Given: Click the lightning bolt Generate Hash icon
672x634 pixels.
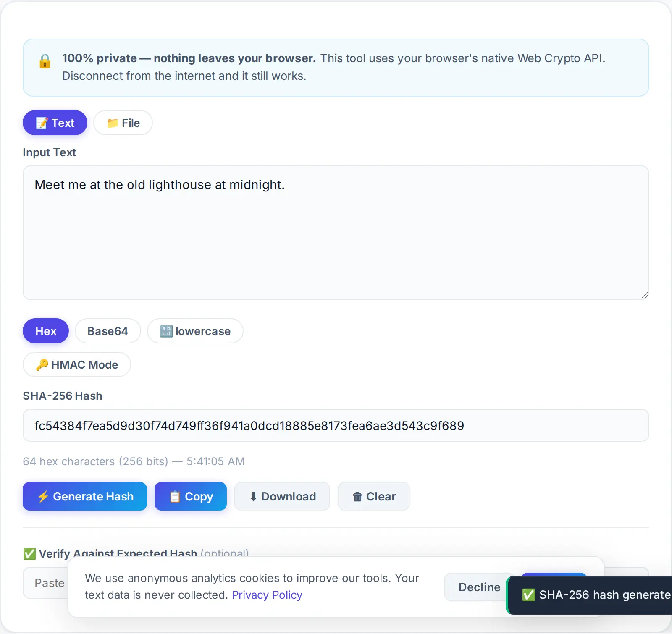Looking at the screenshot, I should point(43,496).
